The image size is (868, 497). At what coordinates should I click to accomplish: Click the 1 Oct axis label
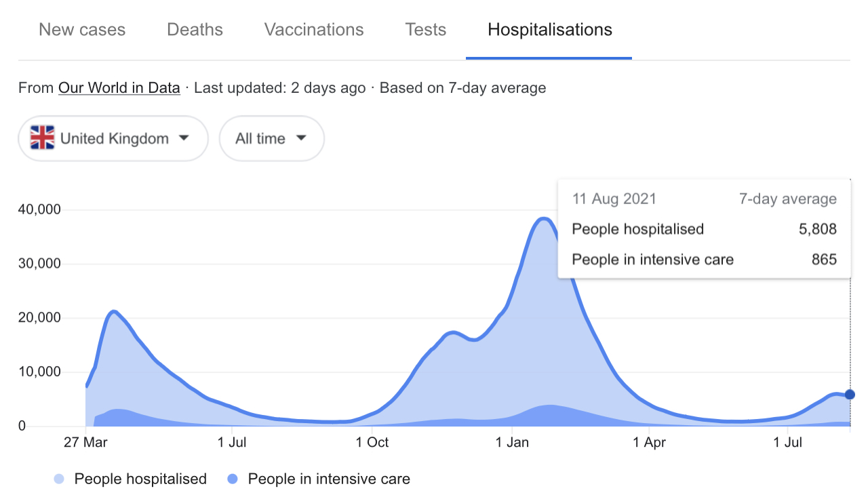tap(371, 443)
